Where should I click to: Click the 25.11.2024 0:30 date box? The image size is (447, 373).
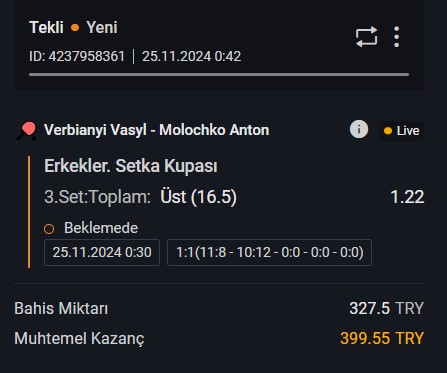tap(102, 252)
